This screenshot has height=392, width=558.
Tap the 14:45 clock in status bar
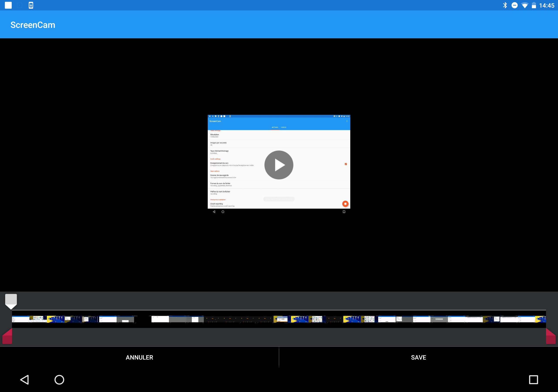pyautogui.click(x=547, y=5)
